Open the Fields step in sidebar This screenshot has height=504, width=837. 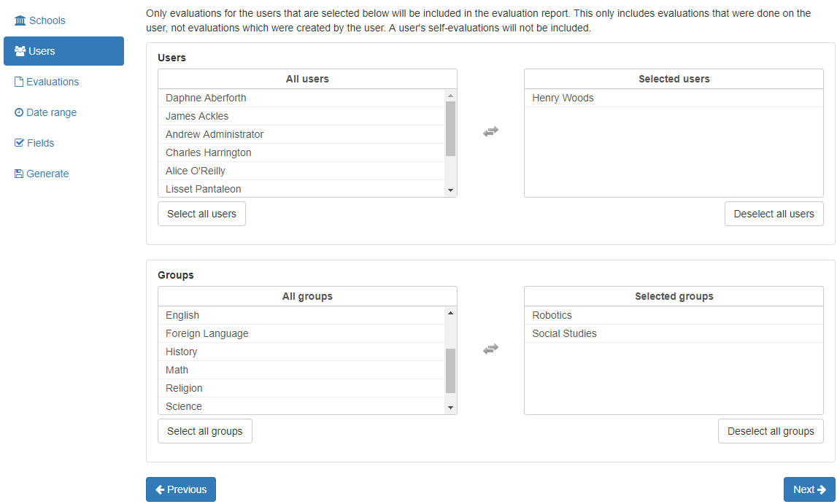34,143
